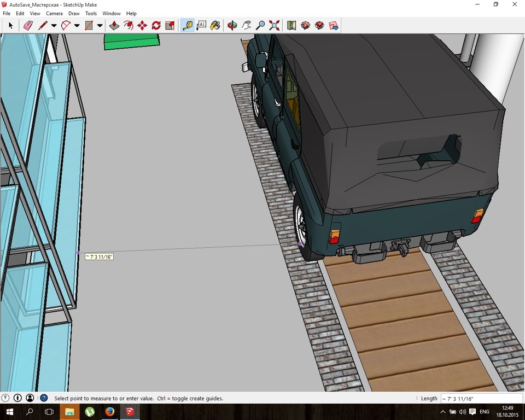Open the clock showing 12:49
This screenshot has width=525, height=420.
click(507, 412)
